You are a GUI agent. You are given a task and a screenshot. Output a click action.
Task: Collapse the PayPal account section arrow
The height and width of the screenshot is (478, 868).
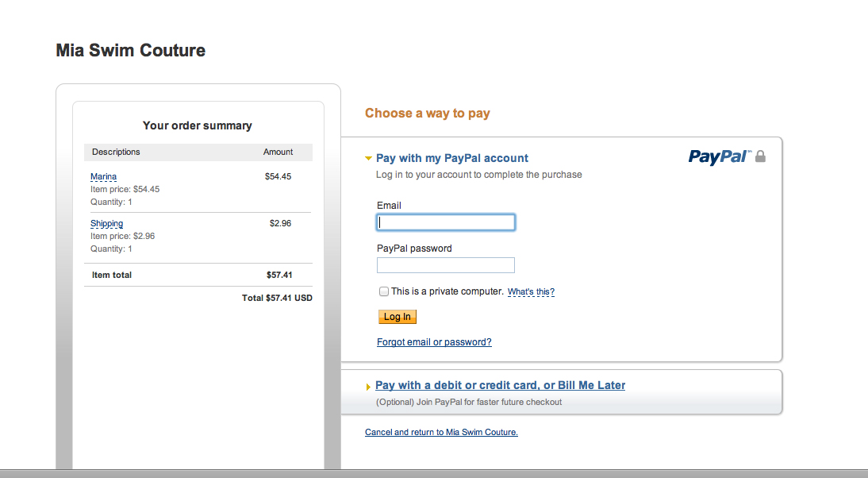(x=368, y=159)
